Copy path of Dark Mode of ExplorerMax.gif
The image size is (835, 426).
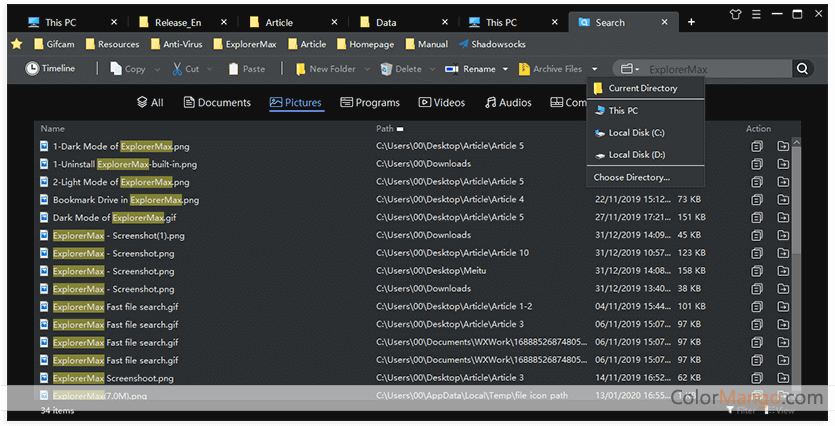[757, 217]
